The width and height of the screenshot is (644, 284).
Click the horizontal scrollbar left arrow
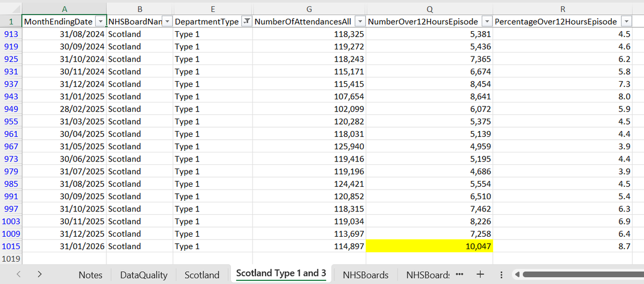517,274
